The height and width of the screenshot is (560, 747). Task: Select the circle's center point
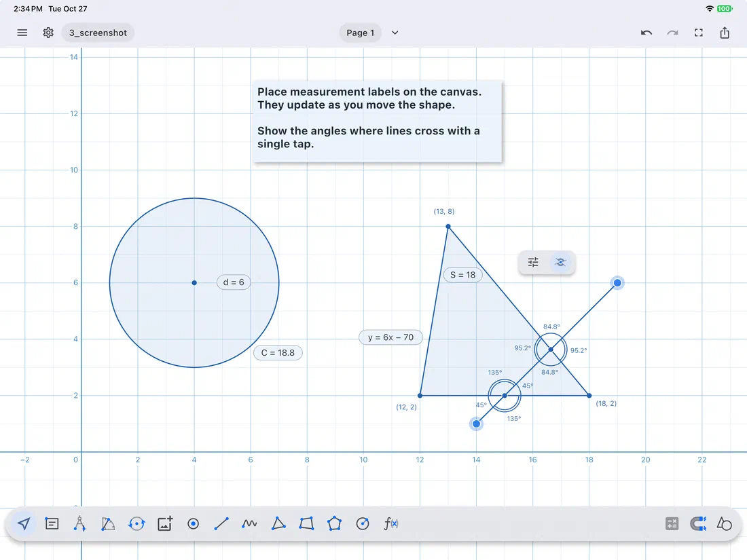194,283
